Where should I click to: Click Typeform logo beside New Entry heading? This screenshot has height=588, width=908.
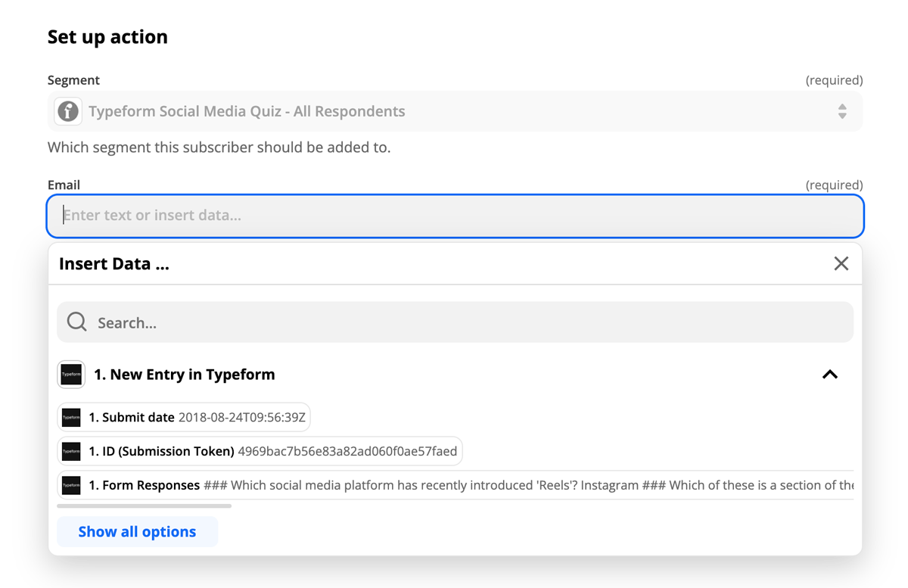click(x=71, y=375)
